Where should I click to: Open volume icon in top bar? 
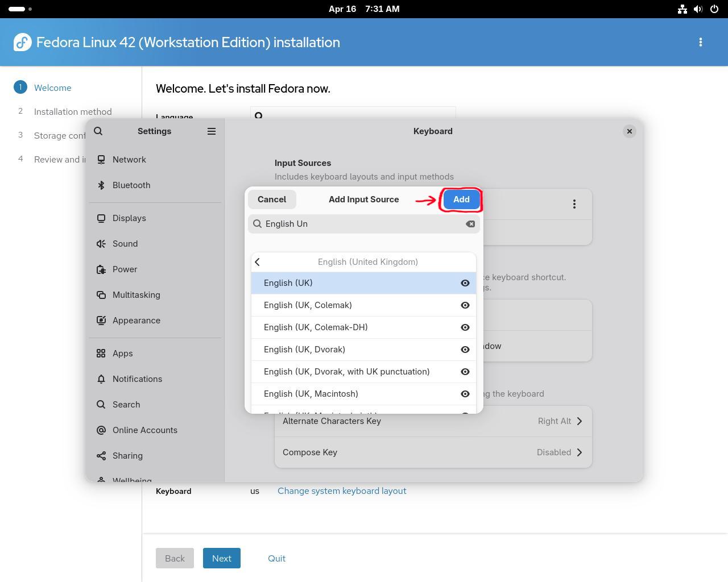[698, 9]
